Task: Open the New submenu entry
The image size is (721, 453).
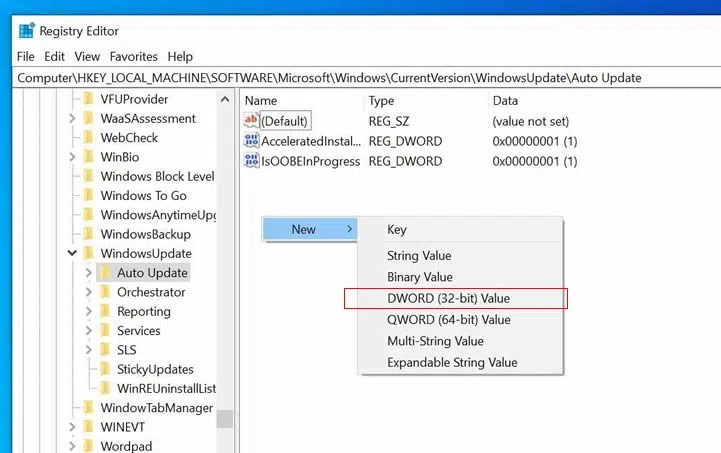Action: pos(310,229)
